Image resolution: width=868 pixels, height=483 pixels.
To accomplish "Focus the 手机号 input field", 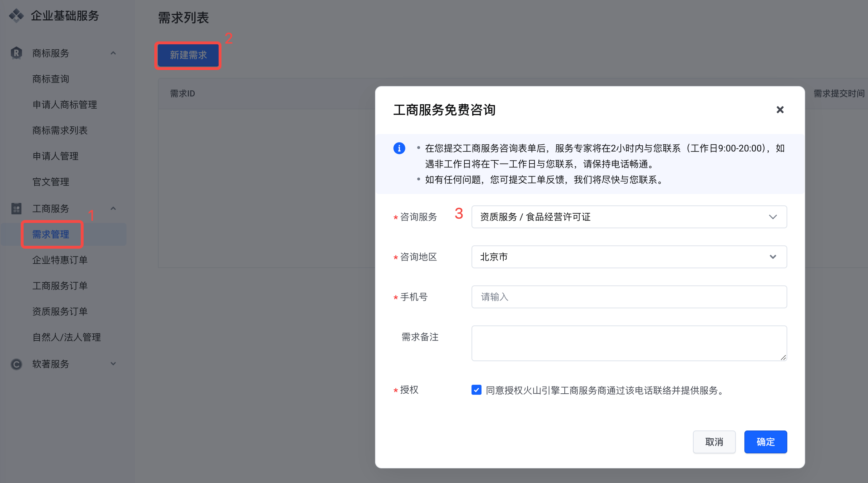I will tap(629, 297).
